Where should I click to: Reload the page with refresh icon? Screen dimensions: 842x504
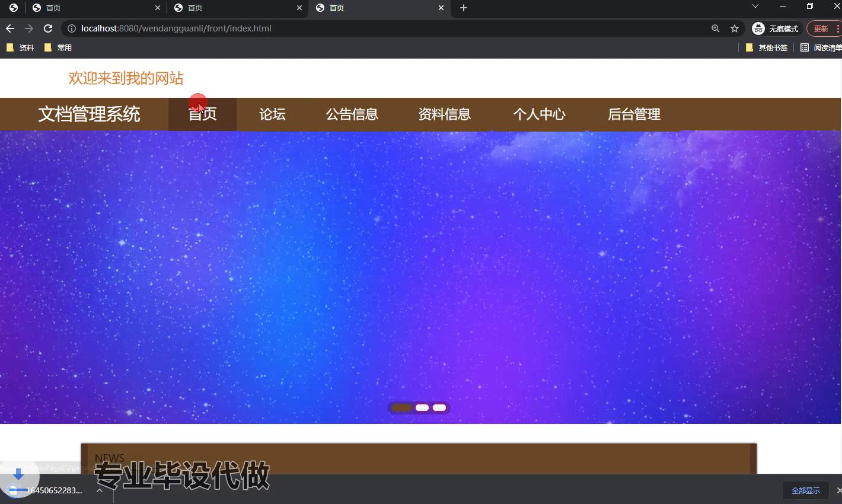tap(48, 28)
